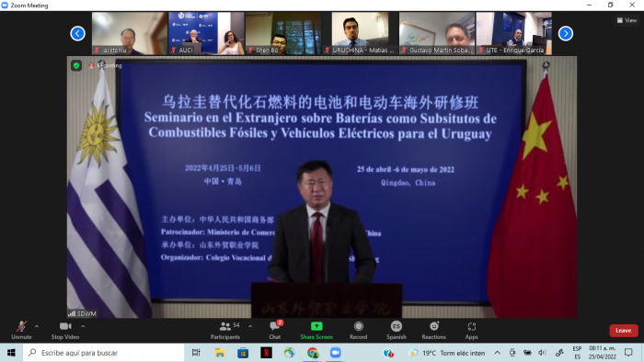Click the green encryption shield icon
The image size is (644, 362).
coord(76,65)
